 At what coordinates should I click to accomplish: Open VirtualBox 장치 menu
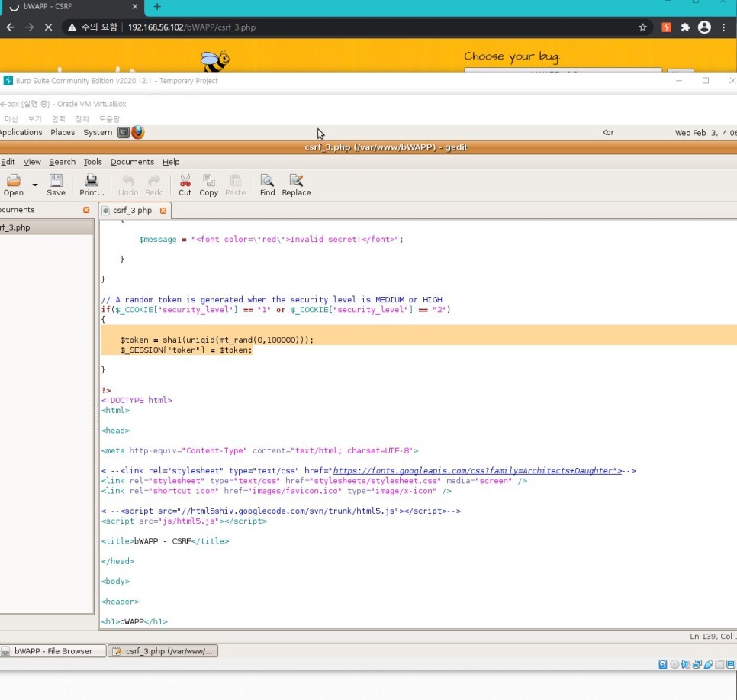[x=82, y=119]
